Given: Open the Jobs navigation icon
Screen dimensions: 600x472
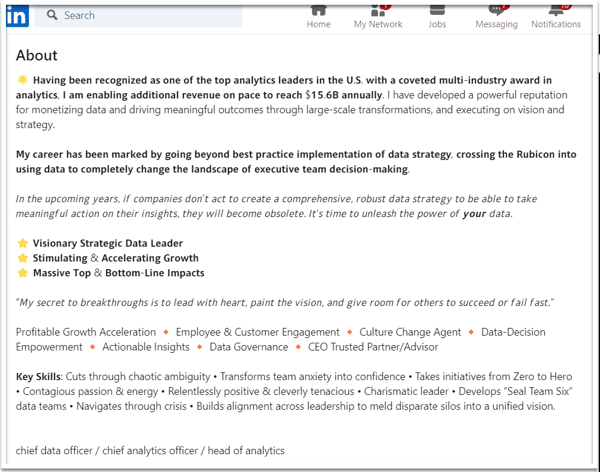Looking at the screenshot, I should point(437,10).
